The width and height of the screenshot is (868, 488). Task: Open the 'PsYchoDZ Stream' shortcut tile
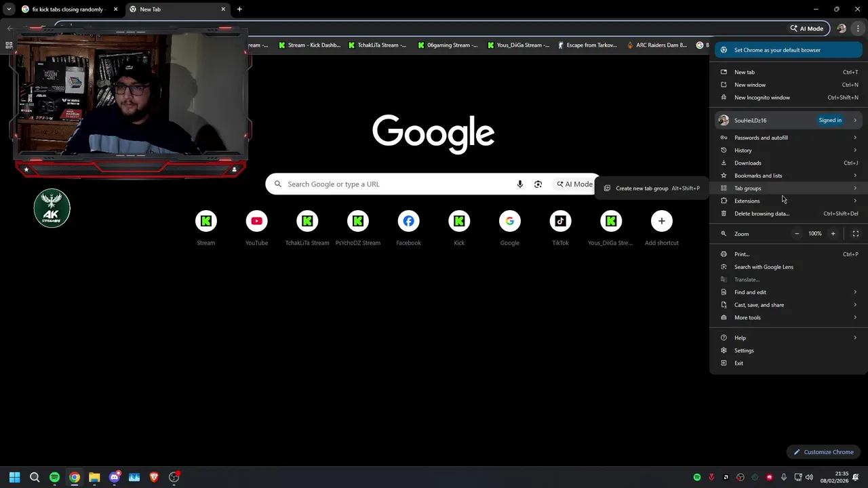(358, 228)
